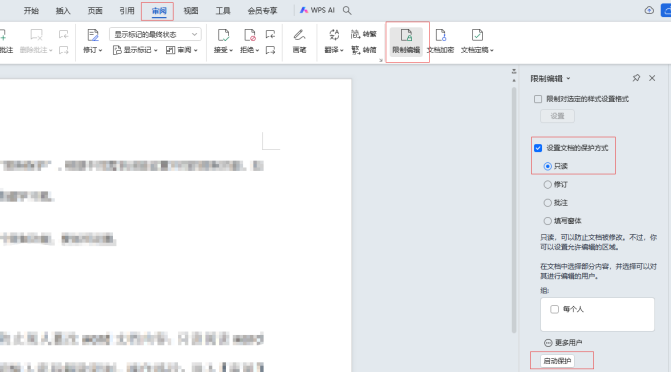This screenshot has height=372, width=671.
Task: Click the Accept (接受) changes icon
Action: 223,35
